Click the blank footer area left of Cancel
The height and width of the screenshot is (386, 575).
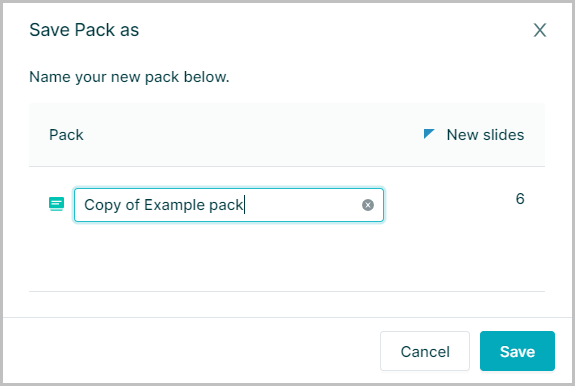click(x=191, y=351)
